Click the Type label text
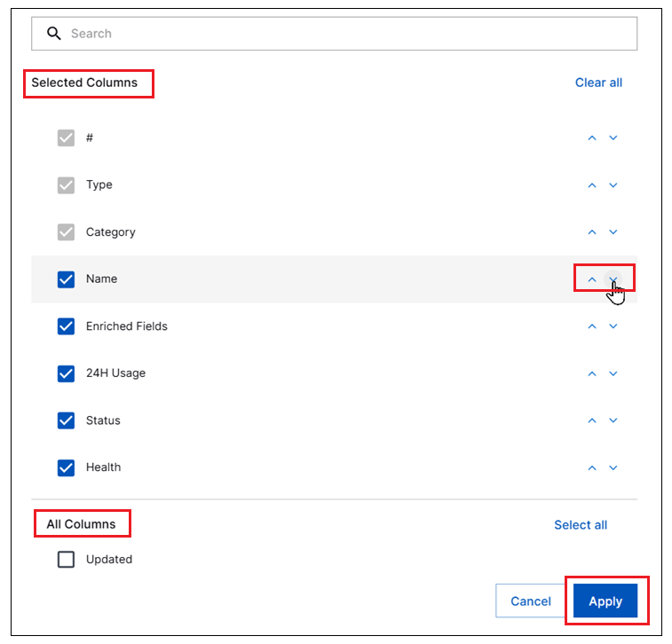Viewport: 672px width, 644px height. coord(99,185)
